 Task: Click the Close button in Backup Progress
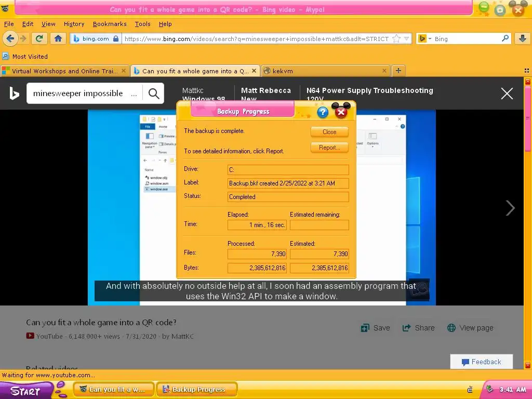329,132
